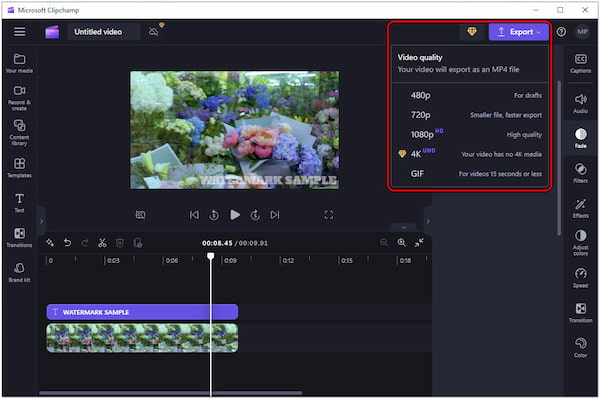Click the right panel vertical scrollbar
The image size is (600, 399).
559,158
